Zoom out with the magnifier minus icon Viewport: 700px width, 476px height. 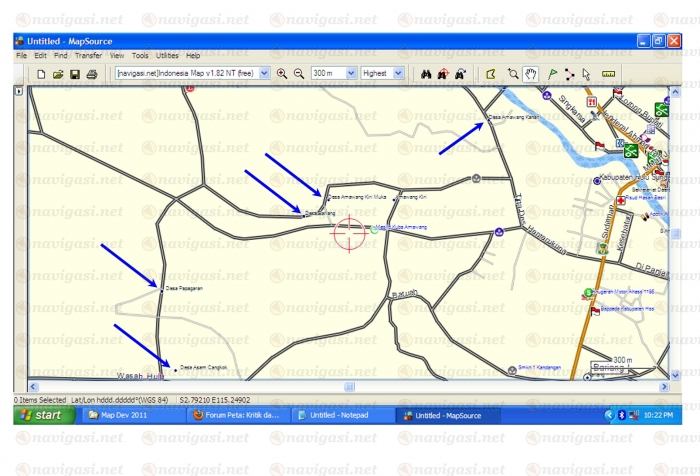point(298,74)
